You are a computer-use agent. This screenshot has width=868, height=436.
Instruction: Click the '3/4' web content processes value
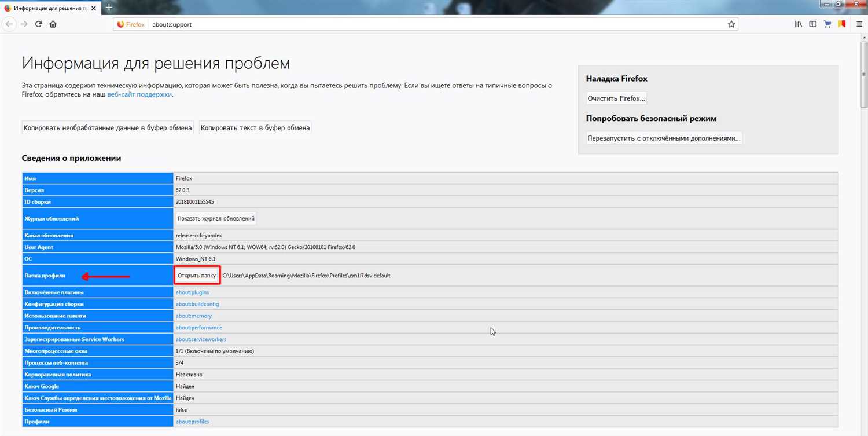(180, 363)
